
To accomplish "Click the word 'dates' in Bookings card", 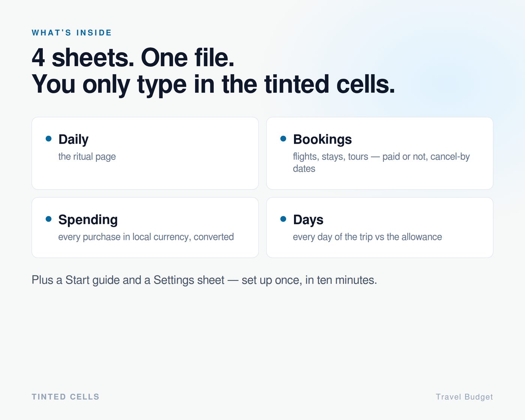I will [x=304, y=169].
